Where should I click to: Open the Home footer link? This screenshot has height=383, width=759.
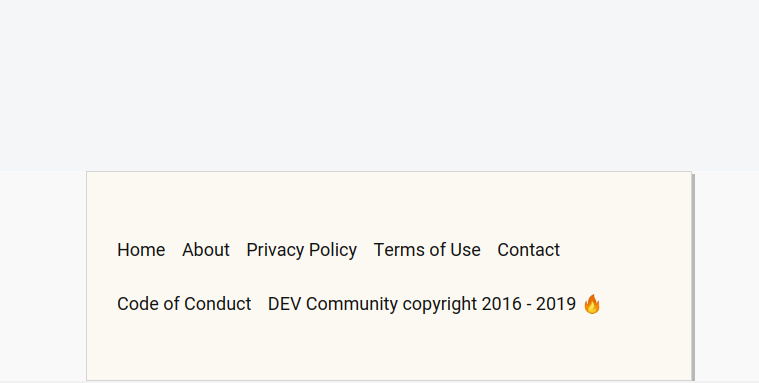[x=141, y=250]
